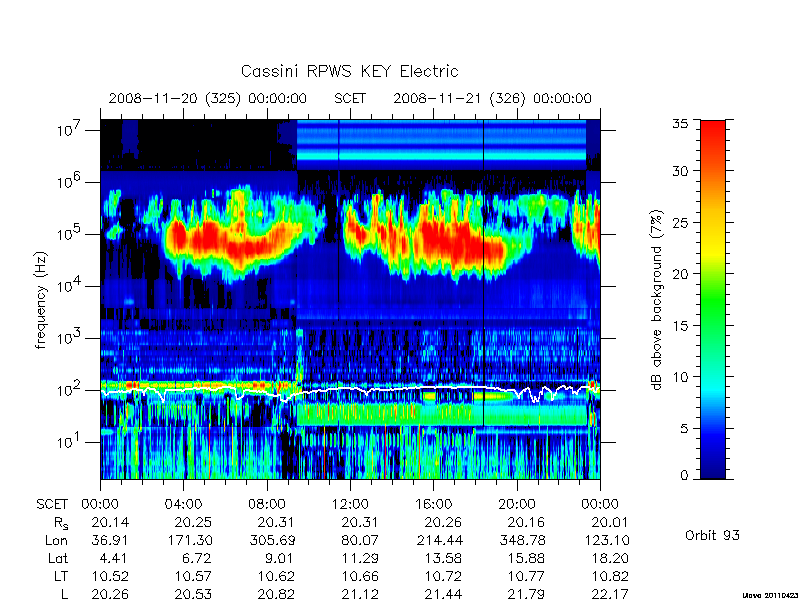This screenshot has height=600, width=800.
Task: Click the L value '20.26'
Action: pyautogui.click(x=110, y=594)
